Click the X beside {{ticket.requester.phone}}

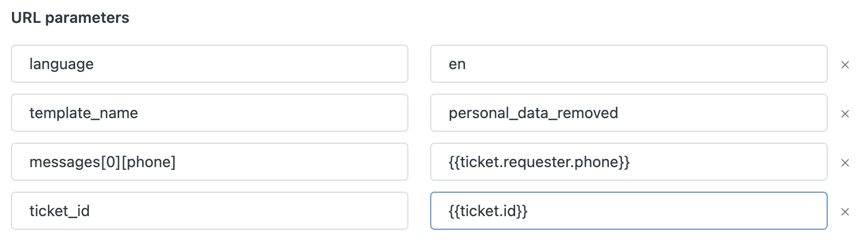845,163
